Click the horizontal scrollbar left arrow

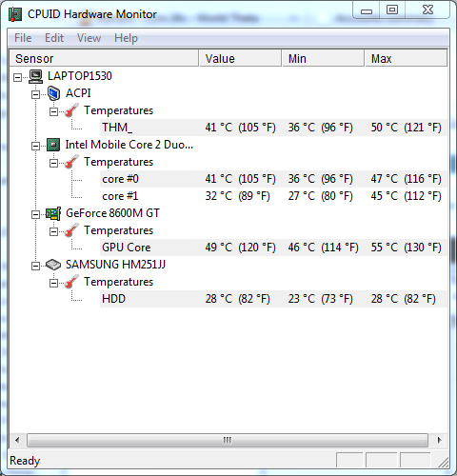click(17, 441)
